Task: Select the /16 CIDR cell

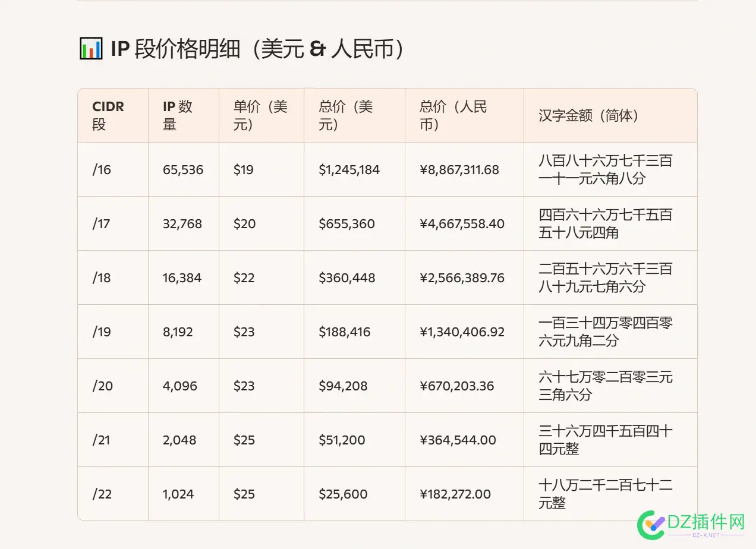Action: [x=99, y=169]
